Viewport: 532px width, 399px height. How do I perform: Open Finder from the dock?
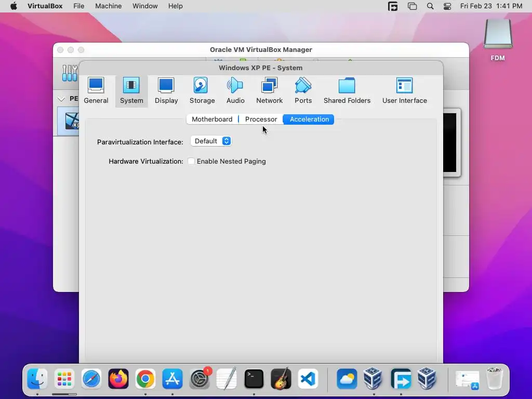(x=37, y=379)
